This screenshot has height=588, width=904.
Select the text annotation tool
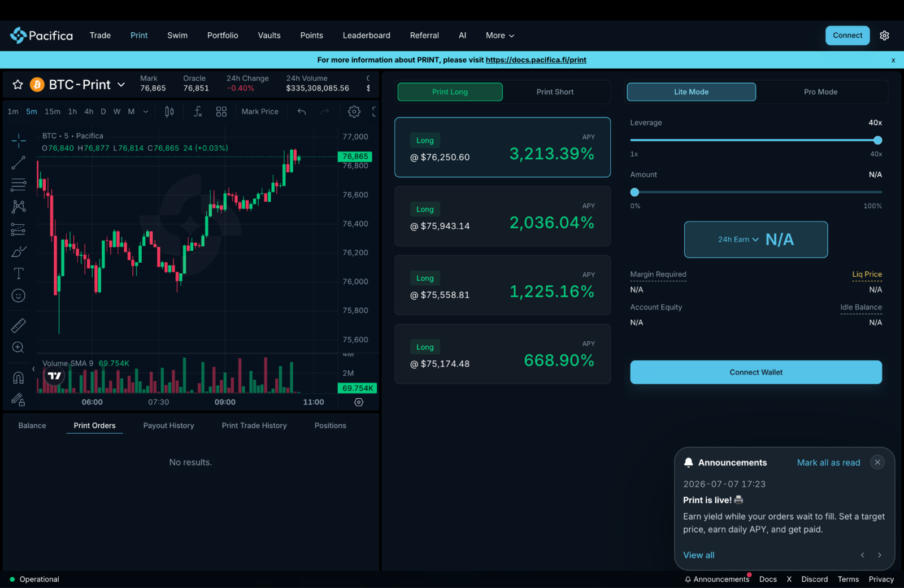pyautogui.click(x=19, y=273)
